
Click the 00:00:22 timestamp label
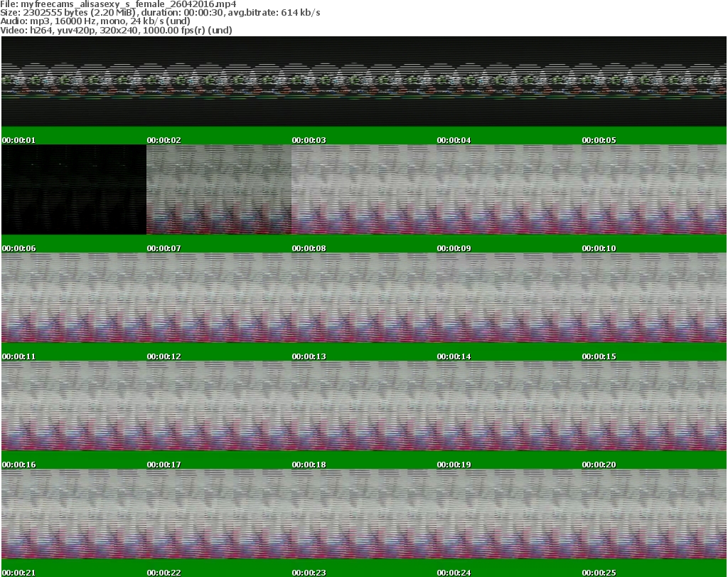[164, 573]
